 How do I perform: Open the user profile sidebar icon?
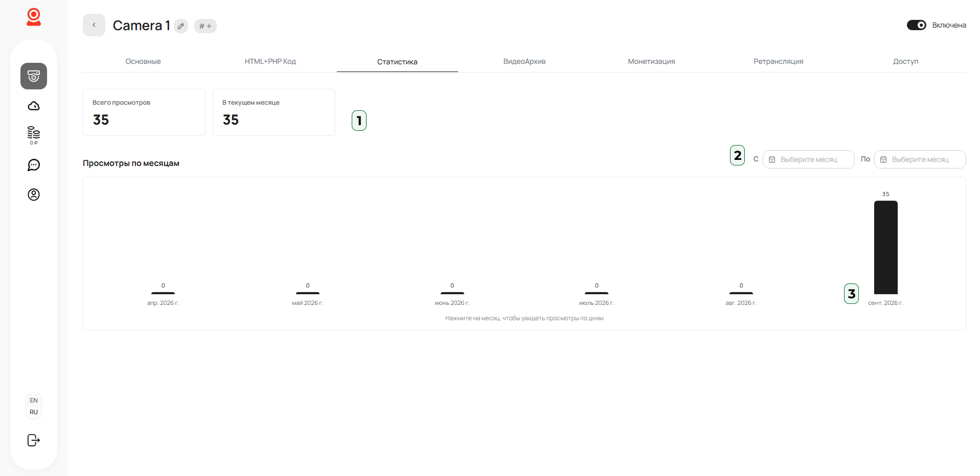click(x=34, y=195)
